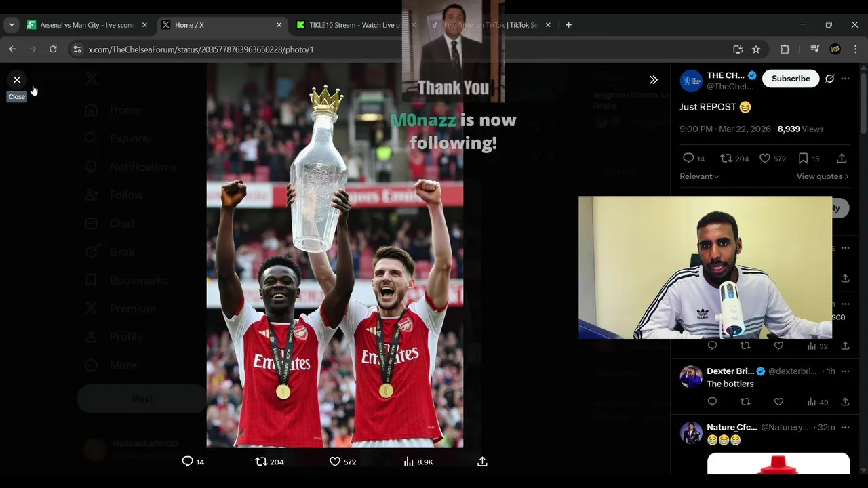Click the side panel vertical scrollbar
868x488 pixels.
click(x=863, y=102)
